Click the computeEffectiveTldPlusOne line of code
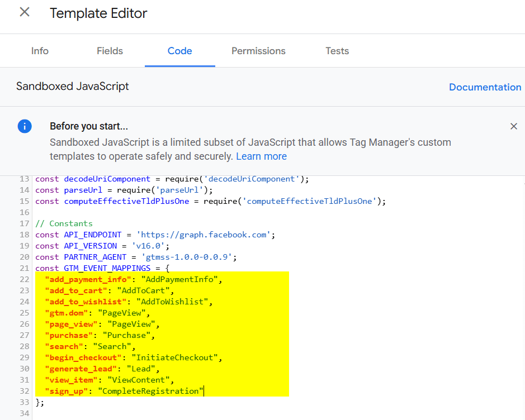 (210, 201)
